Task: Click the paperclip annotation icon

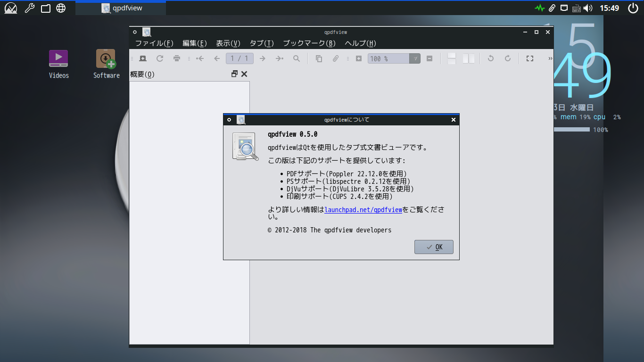Action: click(x=336, y=58)
